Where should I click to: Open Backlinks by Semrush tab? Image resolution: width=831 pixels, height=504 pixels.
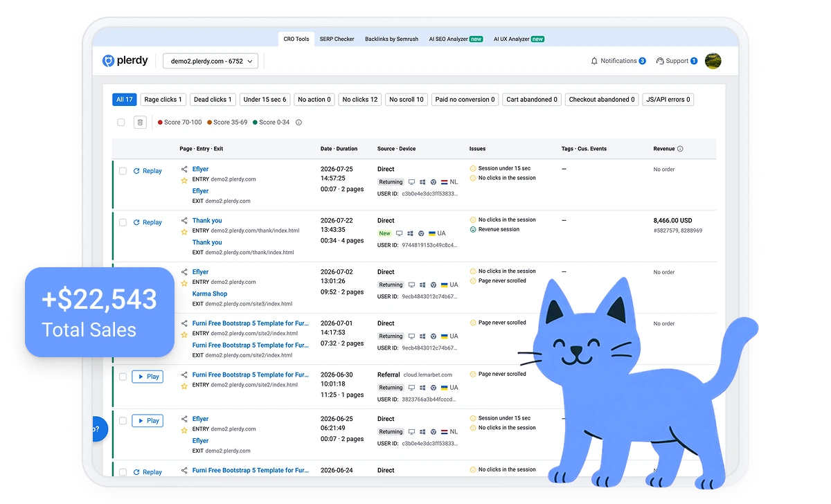pos(392,39)
